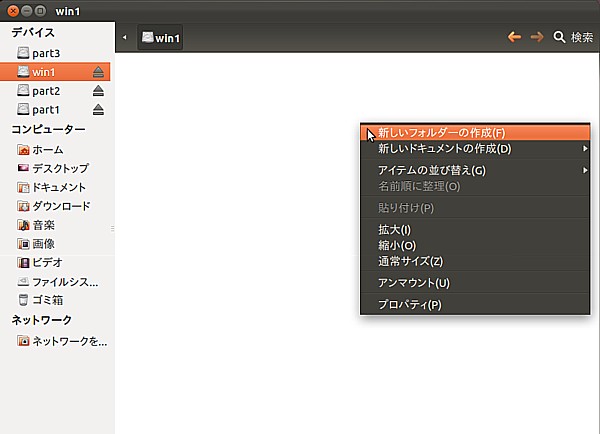The height and width of the screenshot is (434, 600).
Task: Click the sidebar pane resize handle
Action: click(112, 228)
